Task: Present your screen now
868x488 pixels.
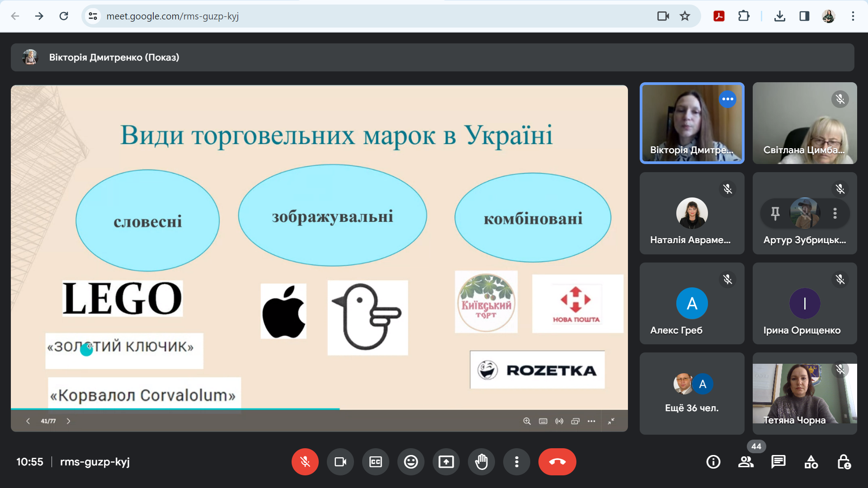Action: pyautogui.click(x=446, y=462)
